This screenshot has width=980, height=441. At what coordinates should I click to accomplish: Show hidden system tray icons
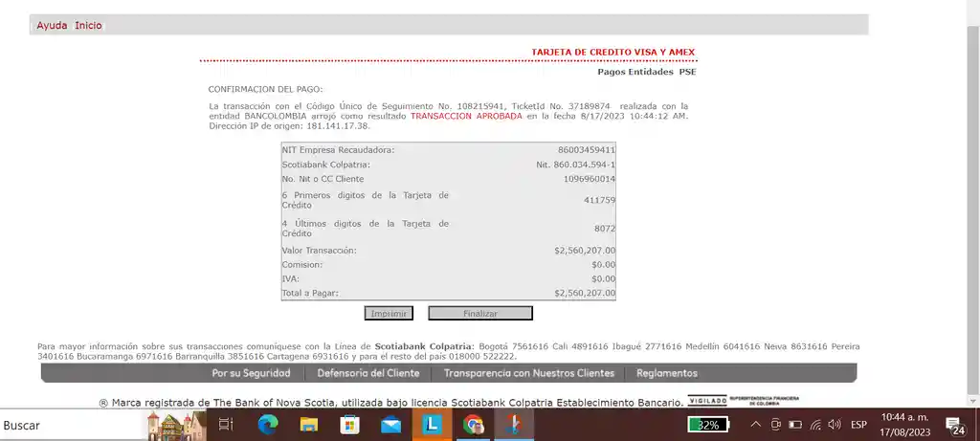click(756, 425)
